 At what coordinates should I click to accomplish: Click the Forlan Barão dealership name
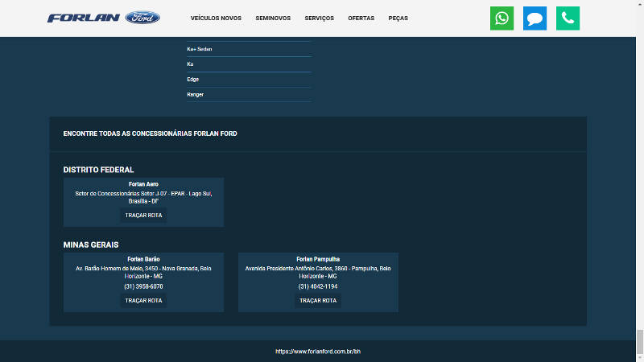pos(143,259)
